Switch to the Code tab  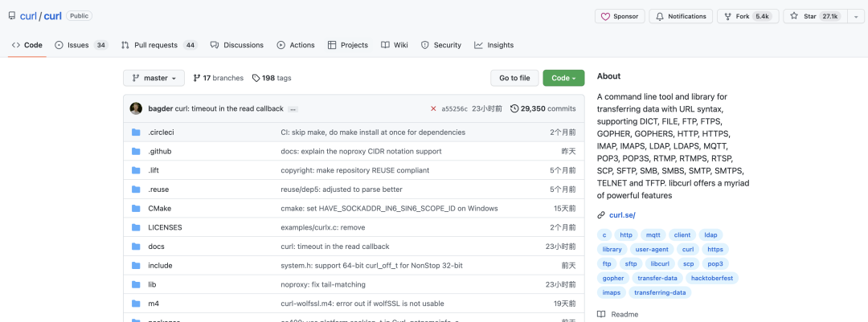pyautogui.click(x=27, y=45)
